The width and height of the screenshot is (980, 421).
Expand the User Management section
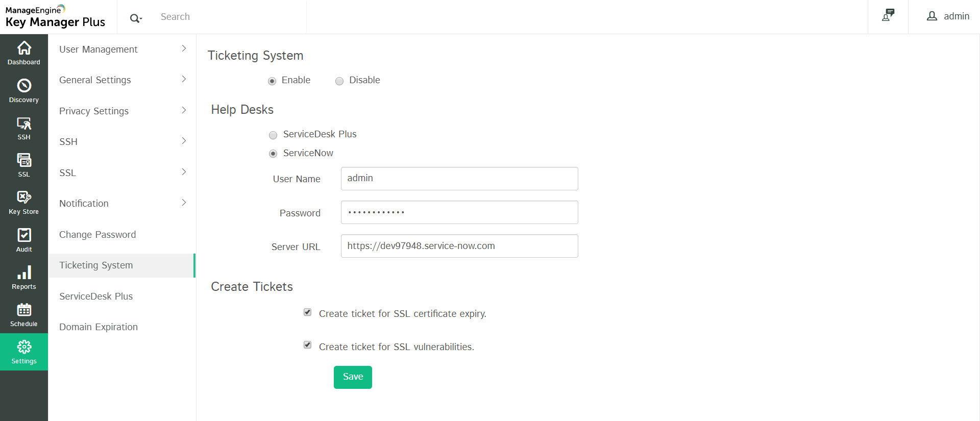tap(121, 49)
